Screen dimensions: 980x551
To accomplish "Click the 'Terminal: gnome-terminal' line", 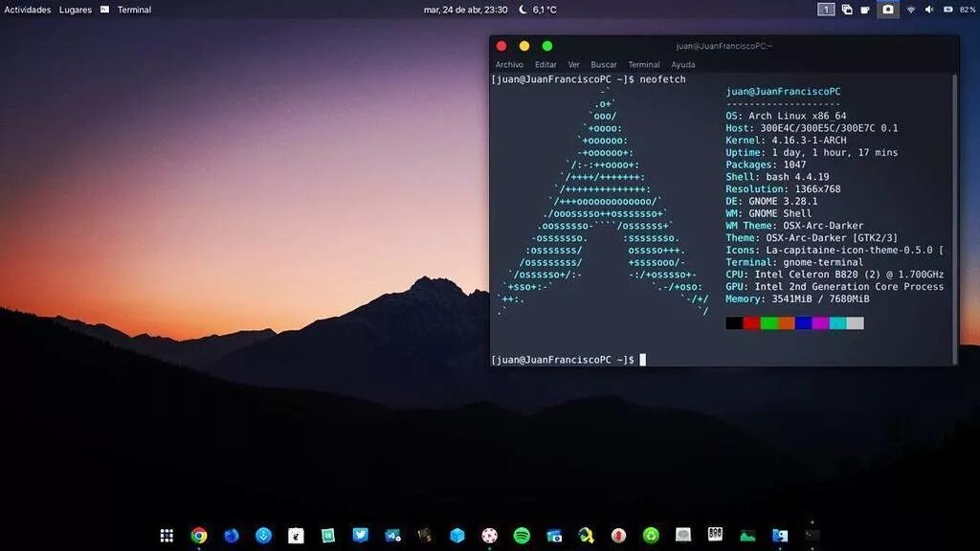I will (x=794, y=262).
